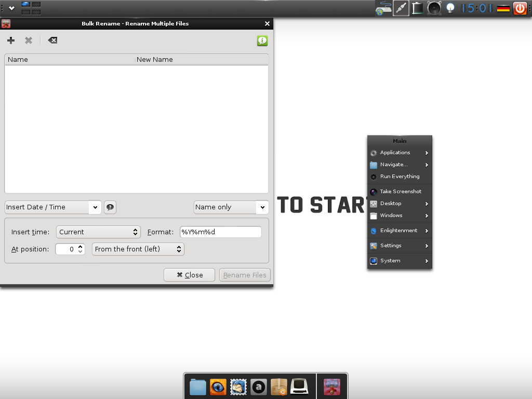Screen dimensions: 532x399
Task: Open the Insert time Current combo box
Action: point(99,232)
